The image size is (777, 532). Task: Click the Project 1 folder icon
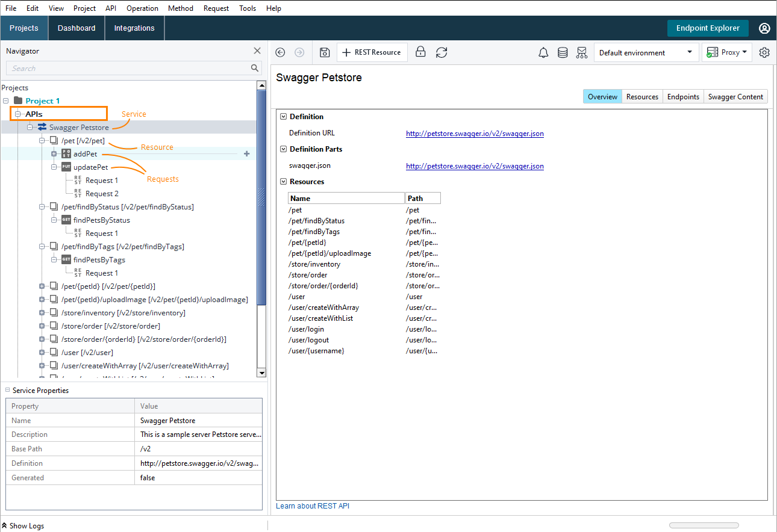tap(18, 101)
